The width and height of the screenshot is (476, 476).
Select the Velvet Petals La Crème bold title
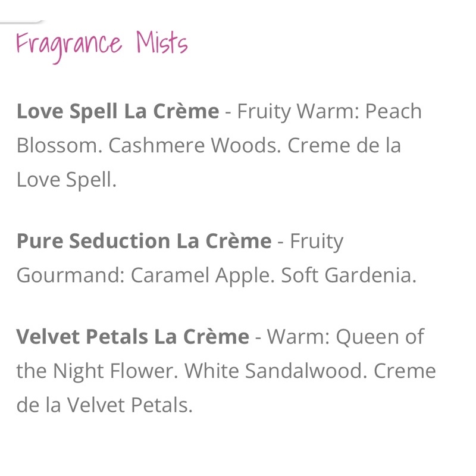tap(132, 336)
